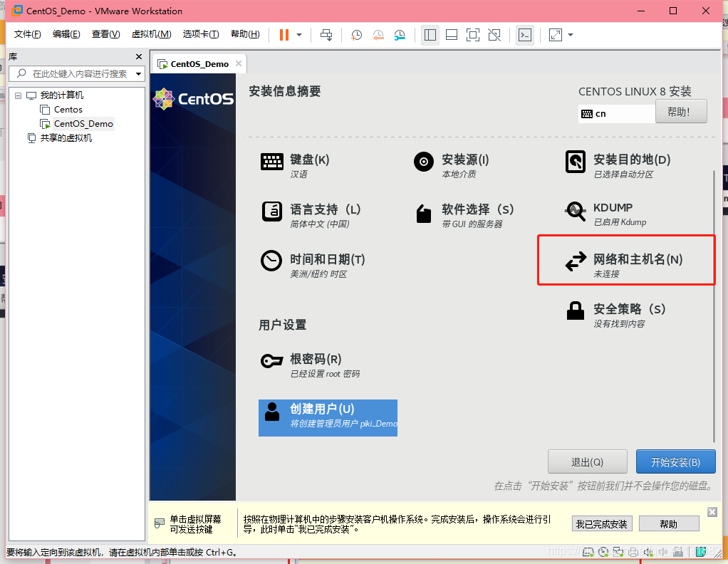Viewport: 728px width, 564px height.
Task: Open 安装源(I) installation source
Action: point(452,165)
